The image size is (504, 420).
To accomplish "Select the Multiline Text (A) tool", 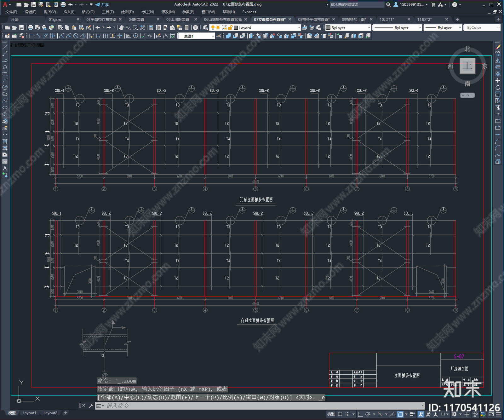I will [5, 168].
